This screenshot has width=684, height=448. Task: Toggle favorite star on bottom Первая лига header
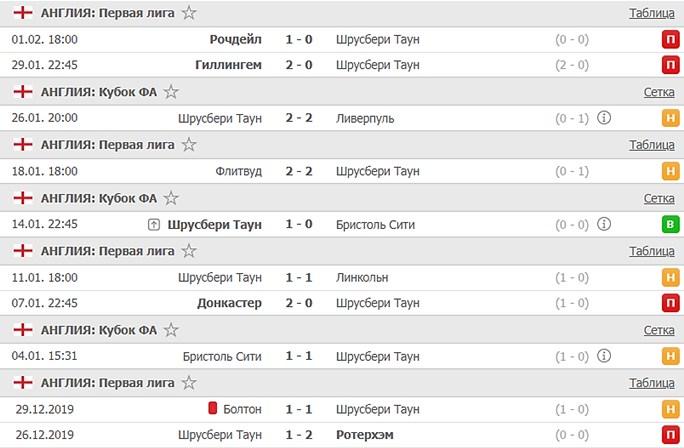point(190,383)
